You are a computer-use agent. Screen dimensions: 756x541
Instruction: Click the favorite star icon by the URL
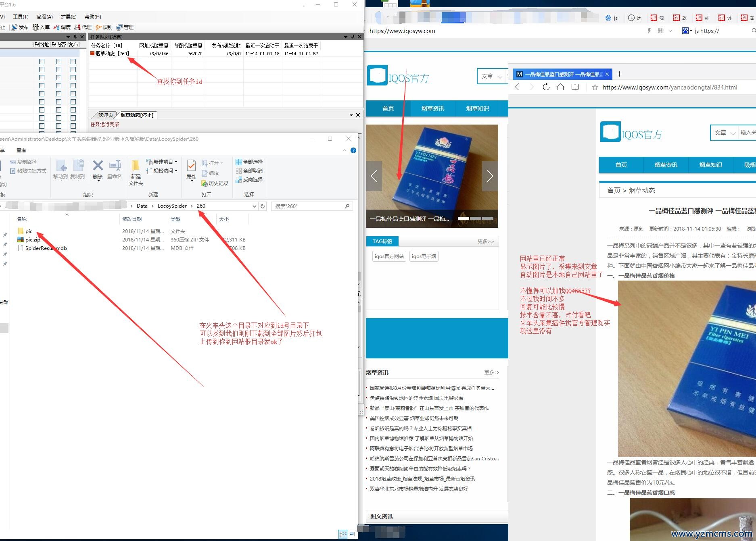pos(595,87)
